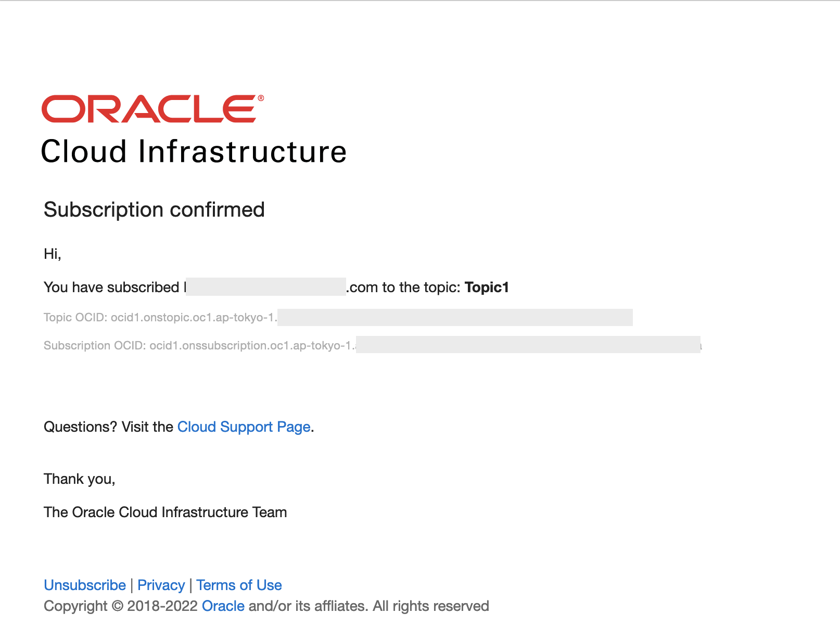Click the Subscription OCID line text
Image resolution: width=840 pixels, height=626 pixels.
[200, 346]
